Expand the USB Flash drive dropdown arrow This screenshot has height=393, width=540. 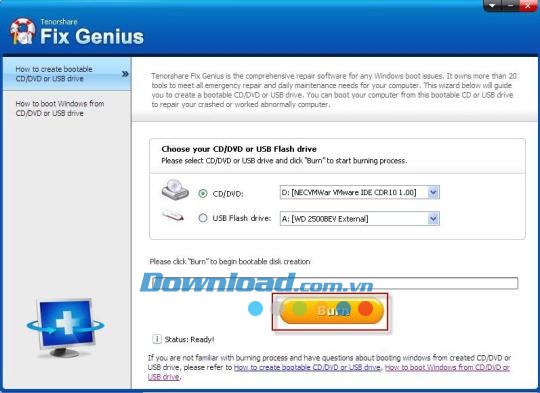coord(433,218)
